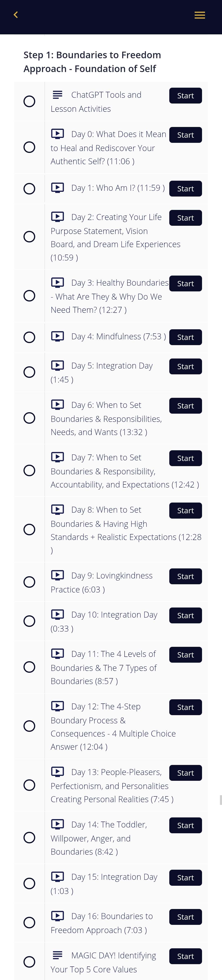The height and width of the screenshot is (980, 222).
Task: Open the Day 13: People-Pleasers, Perfectionism lesson title
Action: (x=112, y=786)
